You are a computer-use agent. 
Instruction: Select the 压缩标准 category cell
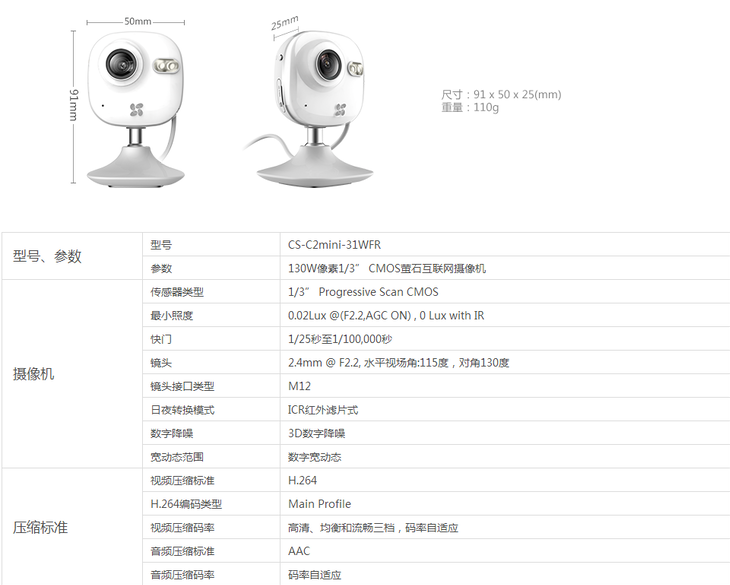(72, 527)
